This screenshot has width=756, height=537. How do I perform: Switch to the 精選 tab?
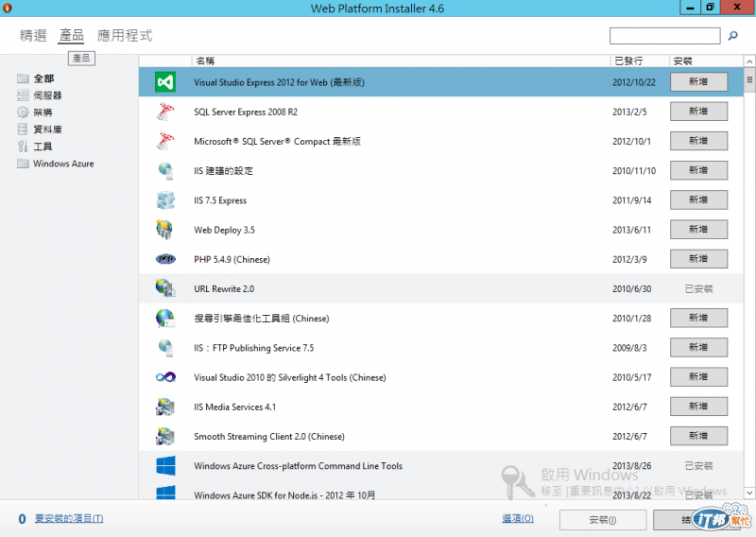[33, 35]
